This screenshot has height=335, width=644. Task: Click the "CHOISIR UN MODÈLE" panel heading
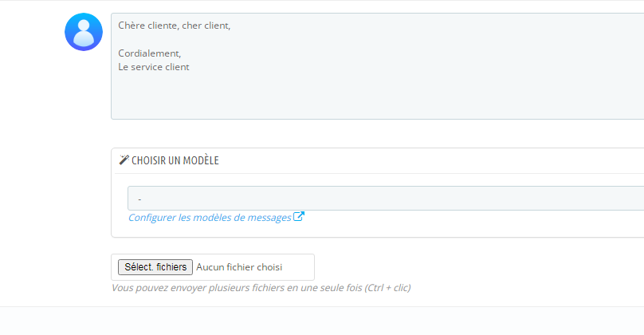[x=175, y=160]
